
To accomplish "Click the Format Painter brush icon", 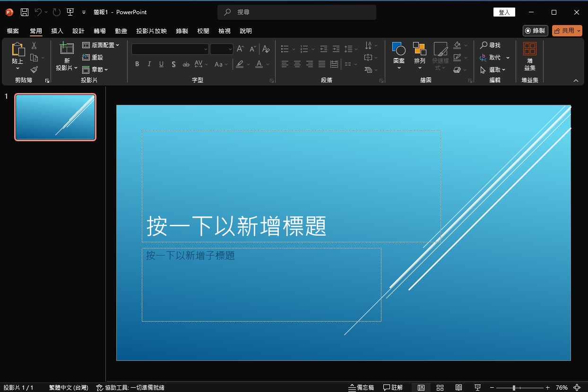I will coord(34,69).
